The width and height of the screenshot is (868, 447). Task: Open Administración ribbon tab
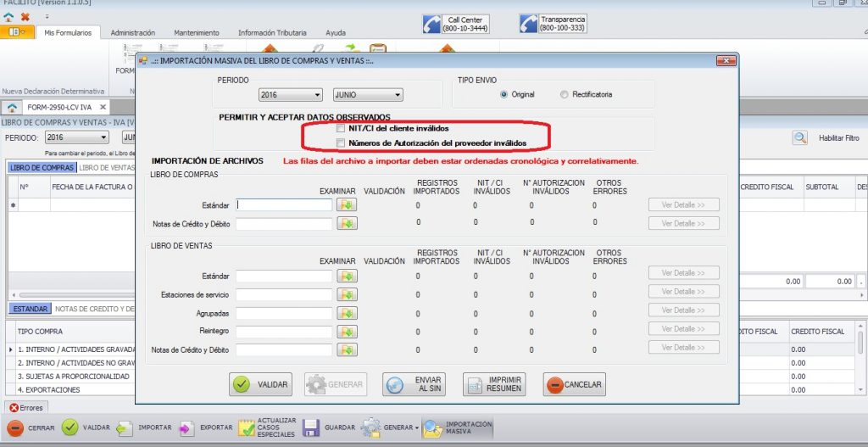coord(133,33)
